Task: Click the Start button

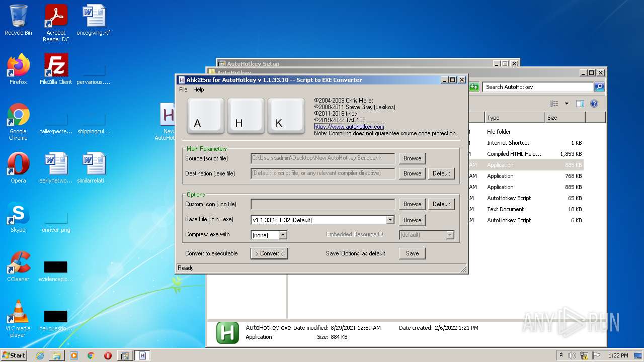Action: tap(14, 355)
